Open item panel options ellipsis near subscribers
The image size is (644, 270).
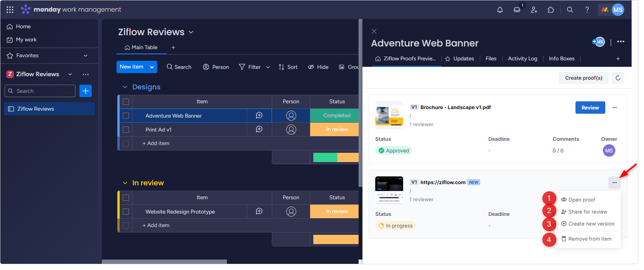[x=621, y=42]
